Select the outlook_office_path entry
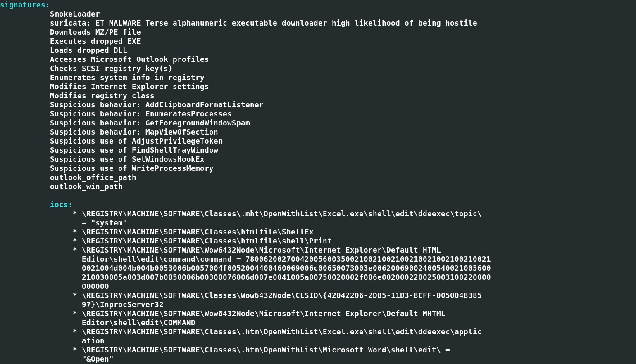This screenshot has height=364, width=636. click(x=93, y=177)
